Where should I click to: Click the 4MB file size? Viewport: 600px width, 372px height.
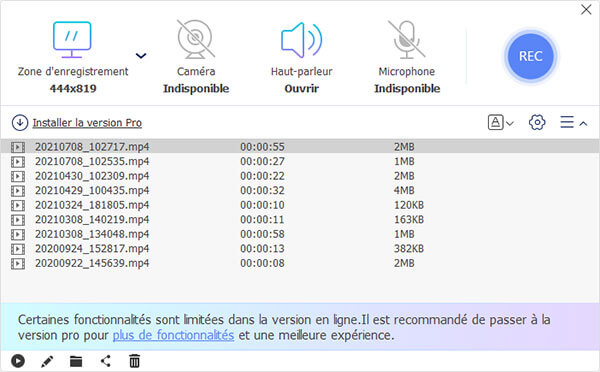[404, 190]
